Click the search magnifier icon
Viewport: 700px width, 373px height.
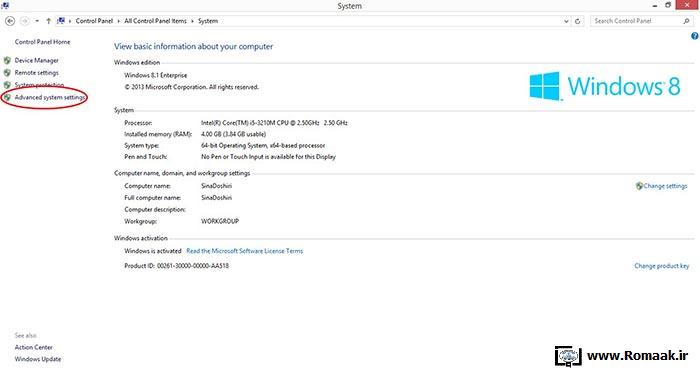[687, 21]
